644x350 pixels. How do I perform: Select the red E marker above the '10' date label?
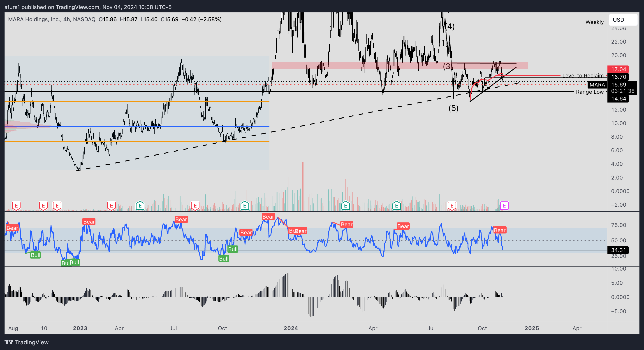tap(43, 206)
